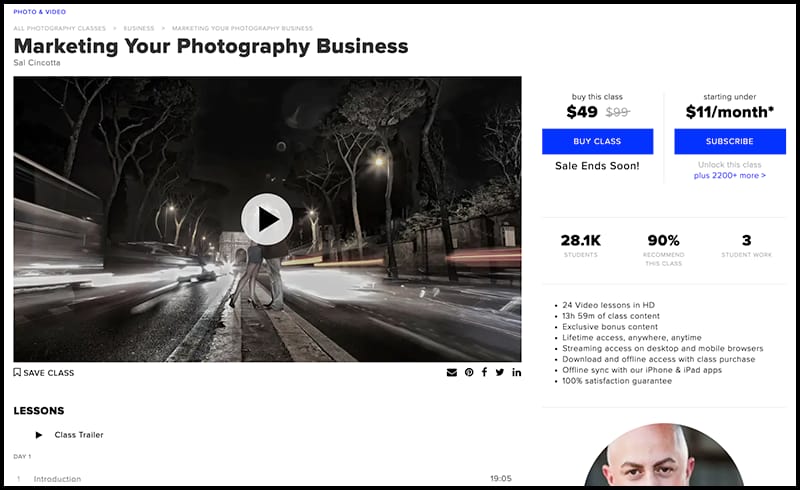Click 'Exclusive bonus content' bullet

click(x=610, y=327)
